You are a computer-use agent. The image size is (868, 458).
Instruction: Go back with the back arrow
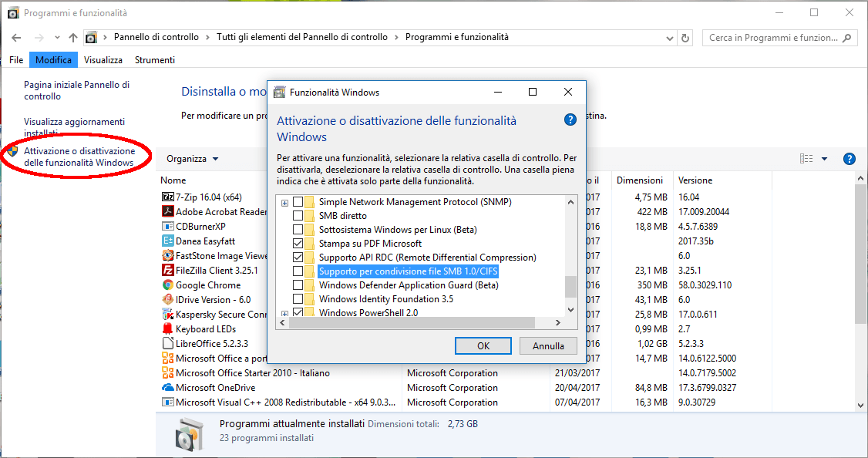pyautogui.click(x=17, y=38)
